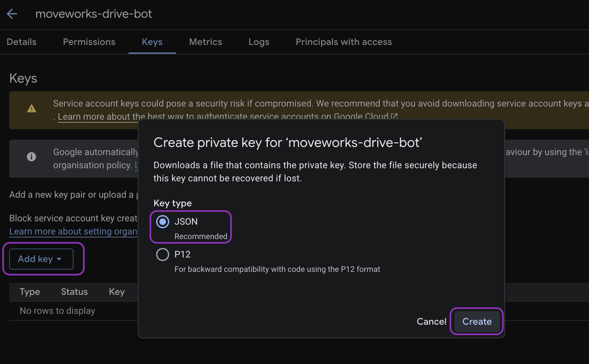Select the JSON key type radio button

pos(163,222)
